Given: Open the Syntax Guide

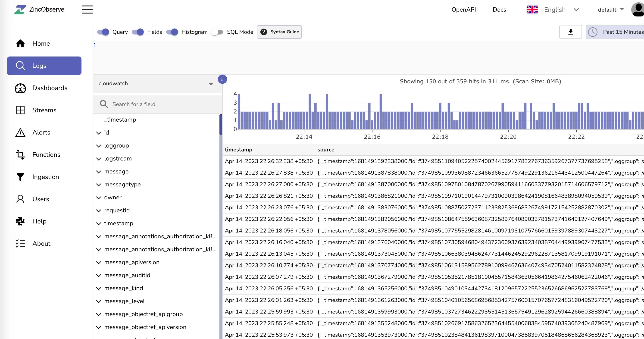Looking at the screenshot, I should pos(279,32).
